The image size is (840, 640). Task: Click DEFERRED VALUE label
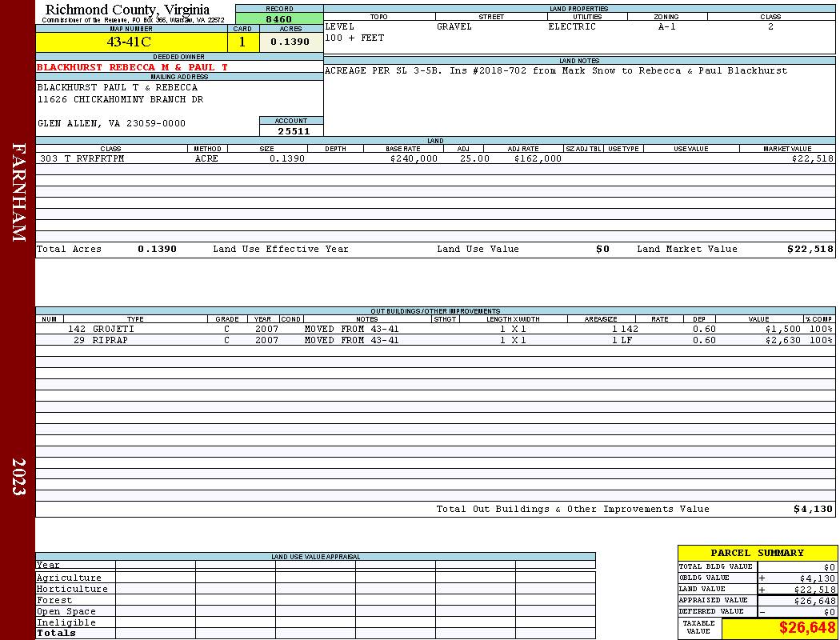[711, 612]
